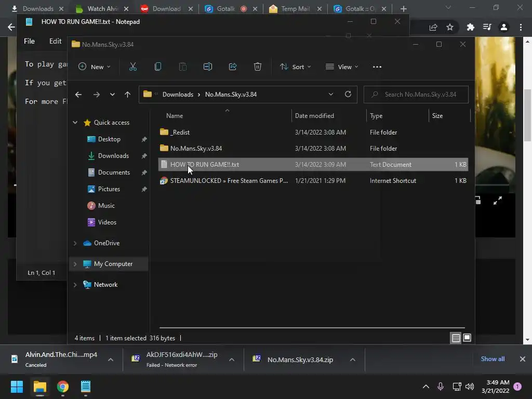Open Chrome's three-dot menu
Viewport: 532px width, 399px height.
pos(521,27)
